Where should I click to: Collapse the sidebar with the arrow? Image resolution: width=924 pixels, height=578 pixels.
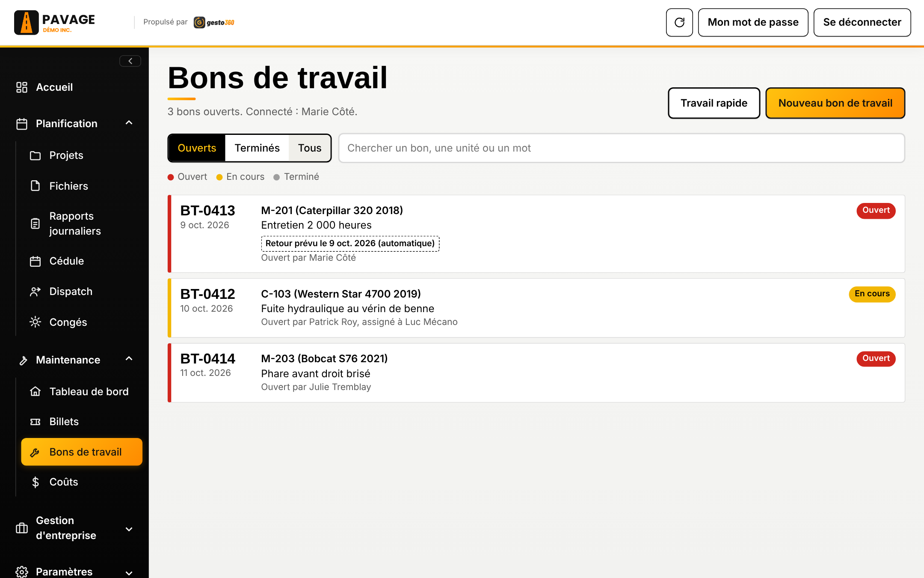(x=130, y=61)
